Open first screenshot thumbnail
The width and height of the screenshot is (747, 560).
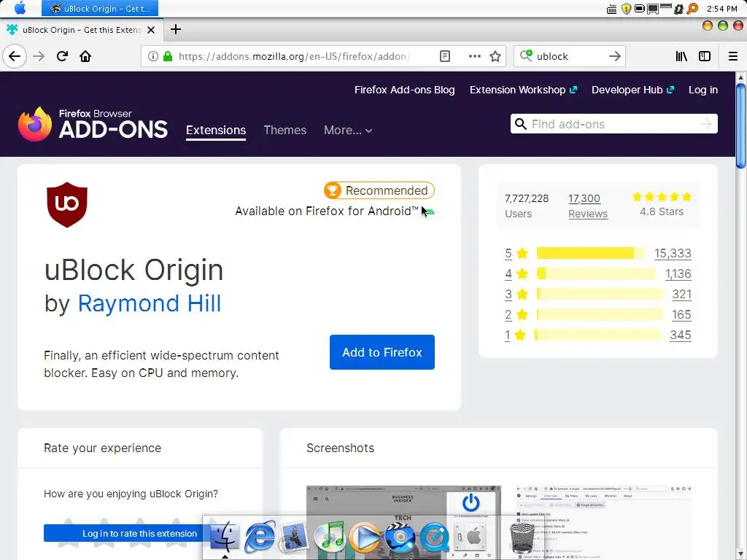click(x=403, y=522)
